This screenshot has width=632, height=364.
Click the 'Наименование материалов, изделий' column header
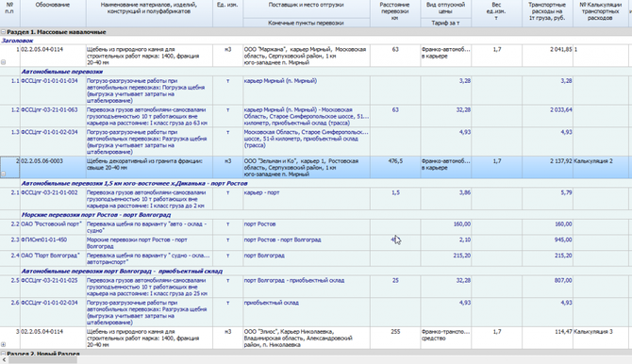[x=149, y=13]
